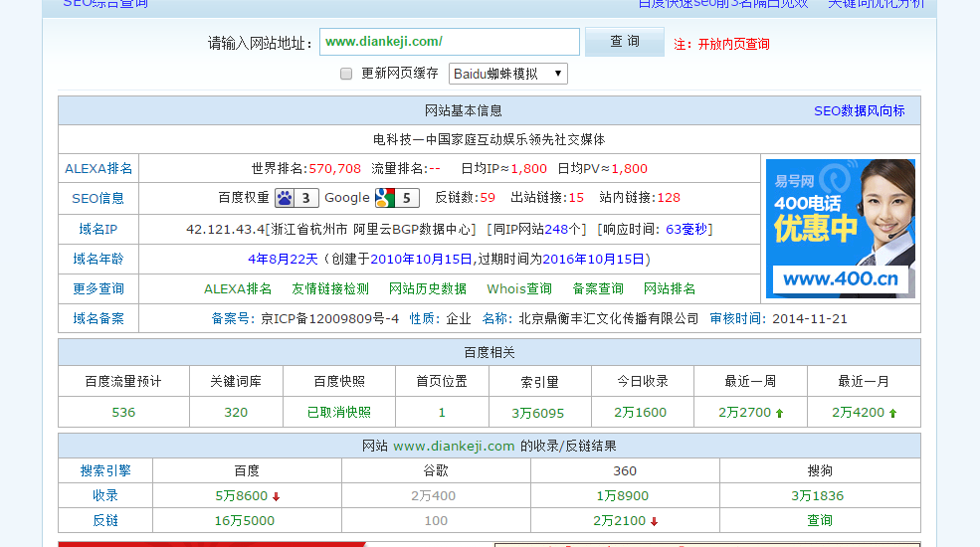Click outbound links count 15
This screenshot has height=547, width=980.
576,198
